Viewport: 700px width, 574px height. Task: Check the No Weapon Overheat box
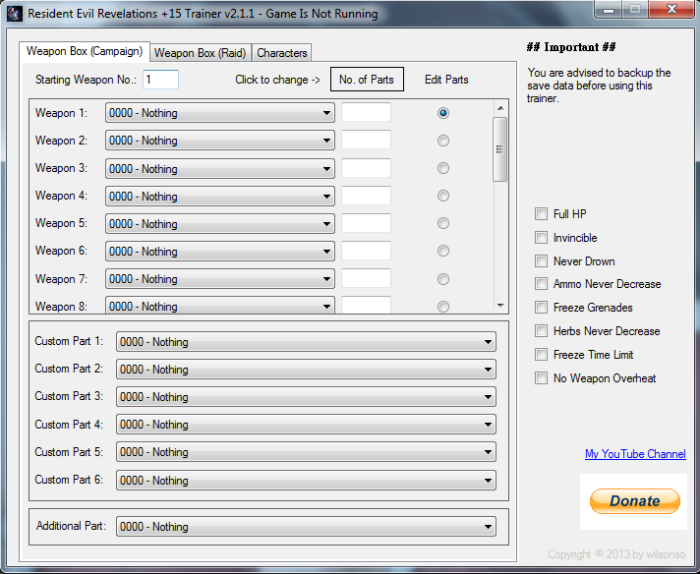tap(541, 379)
